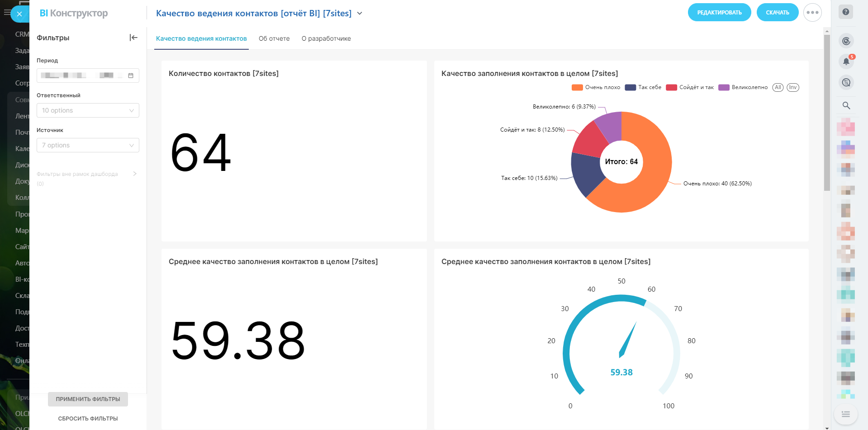Click the list icon at bottom right sidebar
Viewport: 868px width, 430px height.
tap(846, 414)
